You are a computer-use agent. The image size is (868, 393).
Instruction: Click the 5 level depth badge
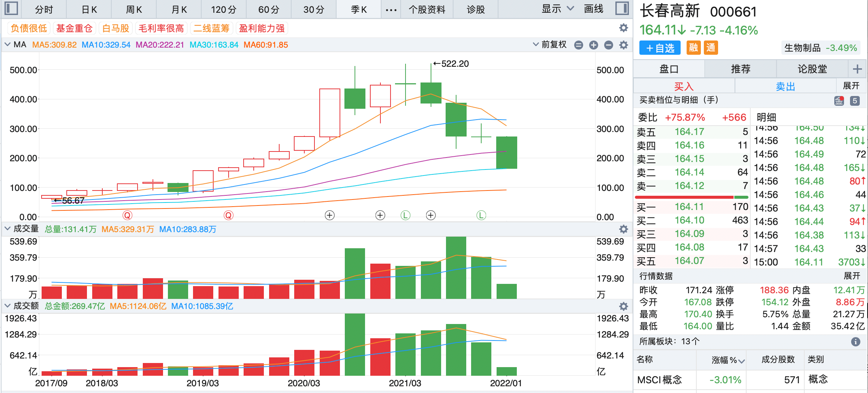[x=855, y=100]
